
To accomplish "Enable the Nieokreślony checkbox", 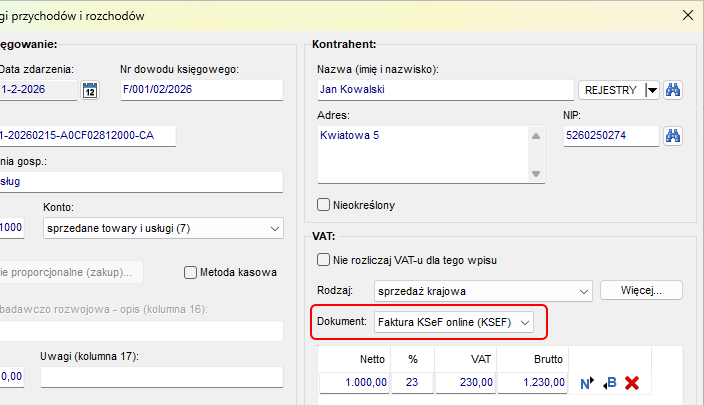I will (323, 205).
